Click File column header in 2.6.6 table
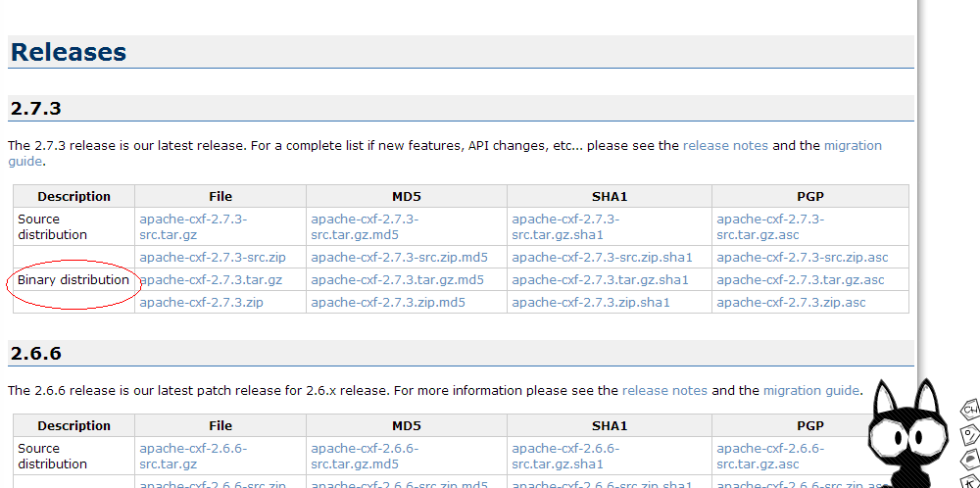Image resolution: width=980 pixels, height=488 pixels. [x=220, y=425]
